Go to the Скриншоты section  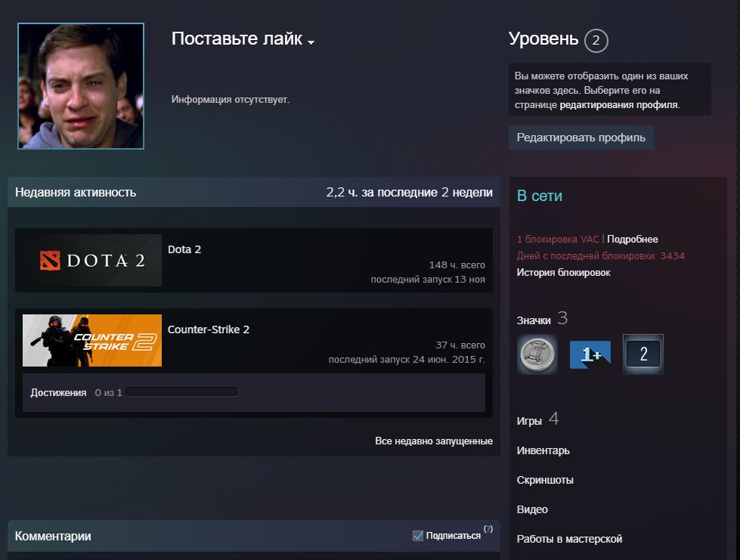pos(544,480)
